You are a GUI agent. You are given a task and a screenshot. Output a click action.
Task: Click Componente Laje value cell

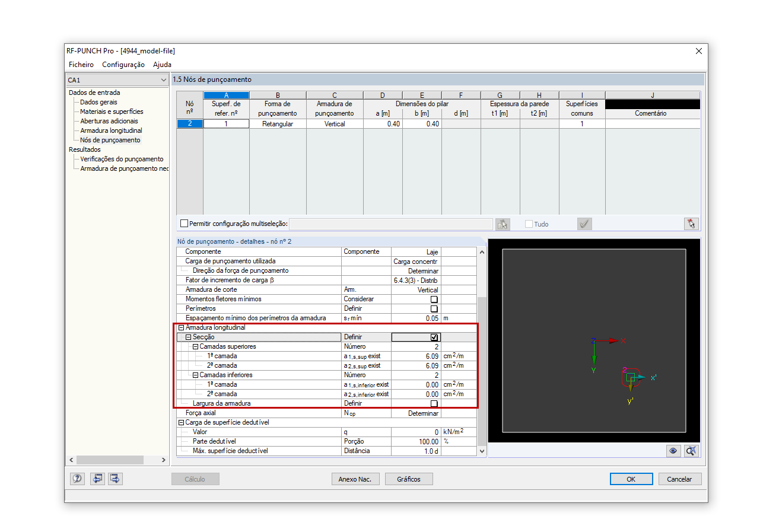coord(416,252)
